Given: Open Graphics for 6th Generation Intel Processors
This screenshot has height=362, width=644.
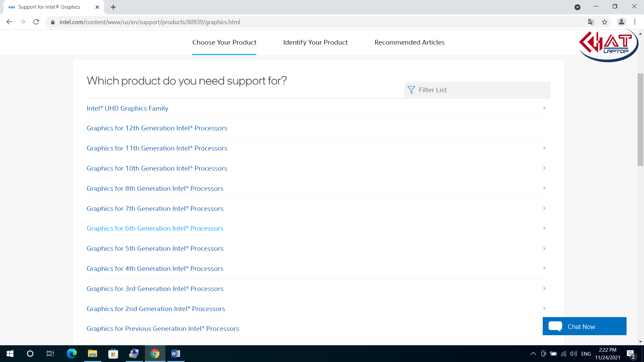Looking at the screenshot, I should tap(155, 228).
